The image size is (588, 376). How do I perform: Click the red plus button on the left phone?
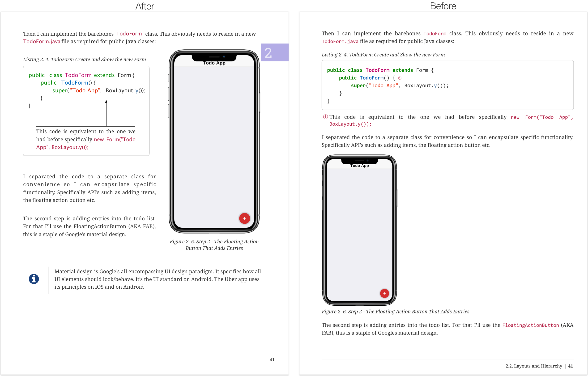tap(244, 218)
